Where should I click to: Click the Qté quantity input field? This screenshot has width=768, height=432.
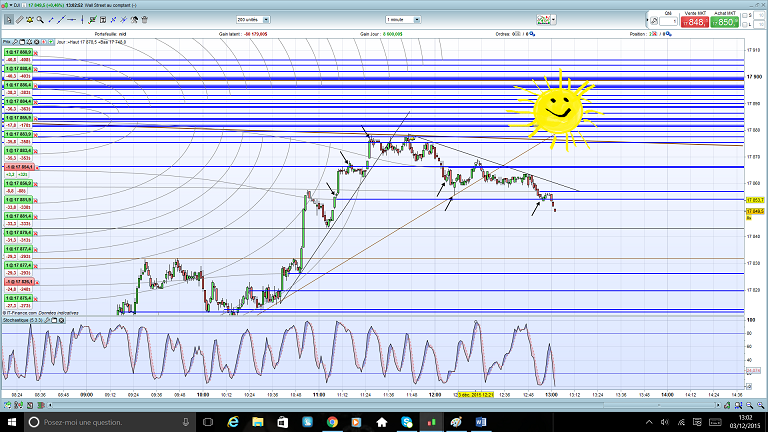pos(668,22)
